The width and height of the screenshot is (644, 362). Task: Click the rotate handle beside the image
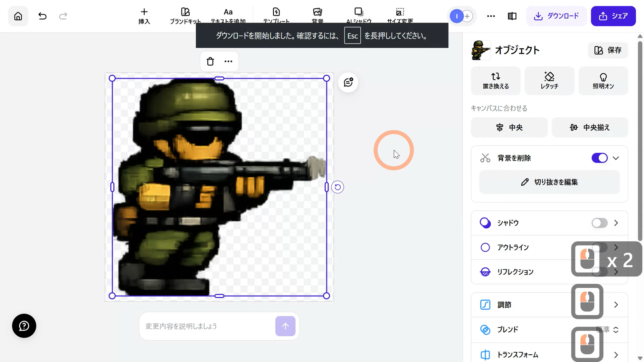pyautogui.click(x=337, y=187)
